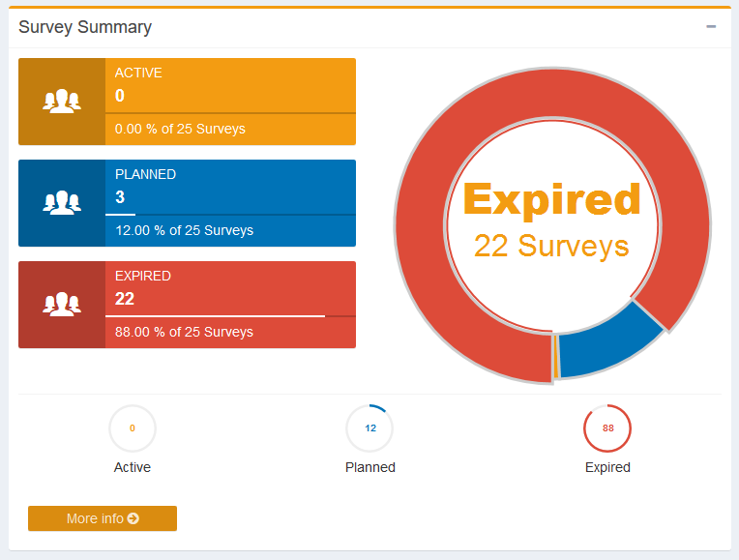This screenshot has width=739, height=560.
Task: Click the PLANNED count of 3
Action: pyautogui.click(x=120, y=196)
